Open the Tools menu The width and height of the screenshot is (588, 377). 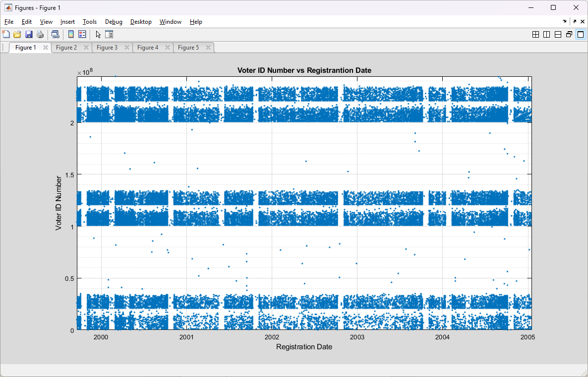90,22
